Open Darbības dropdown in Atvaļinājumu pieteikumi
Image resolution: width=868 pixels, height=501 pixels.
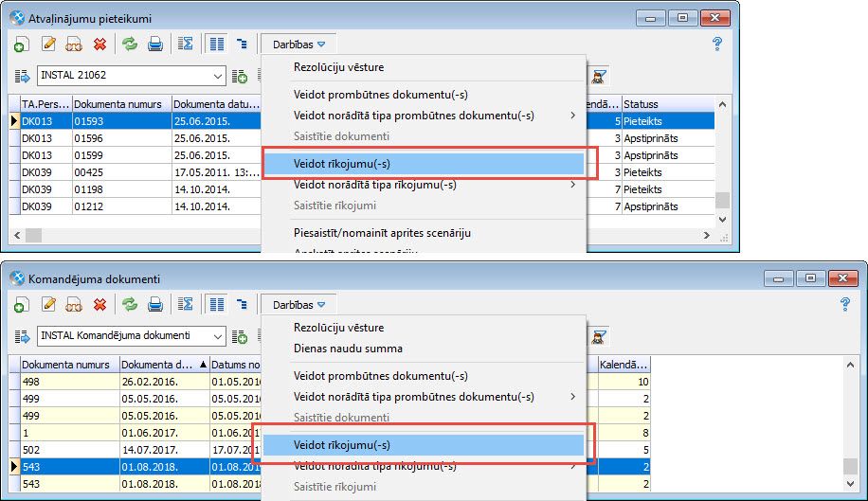click(x=298, y=45)
